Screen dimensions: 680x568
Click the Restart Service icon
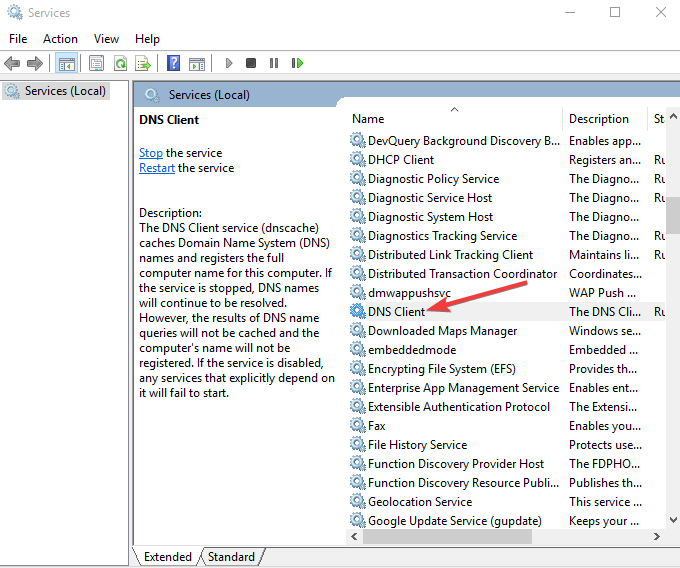(297, 63)
